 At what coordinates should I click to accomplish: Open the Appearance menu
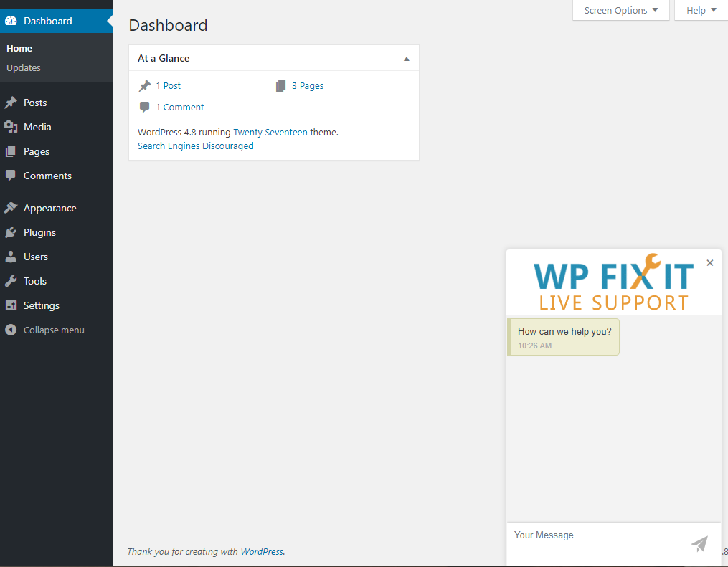click(x=56, y=208)
